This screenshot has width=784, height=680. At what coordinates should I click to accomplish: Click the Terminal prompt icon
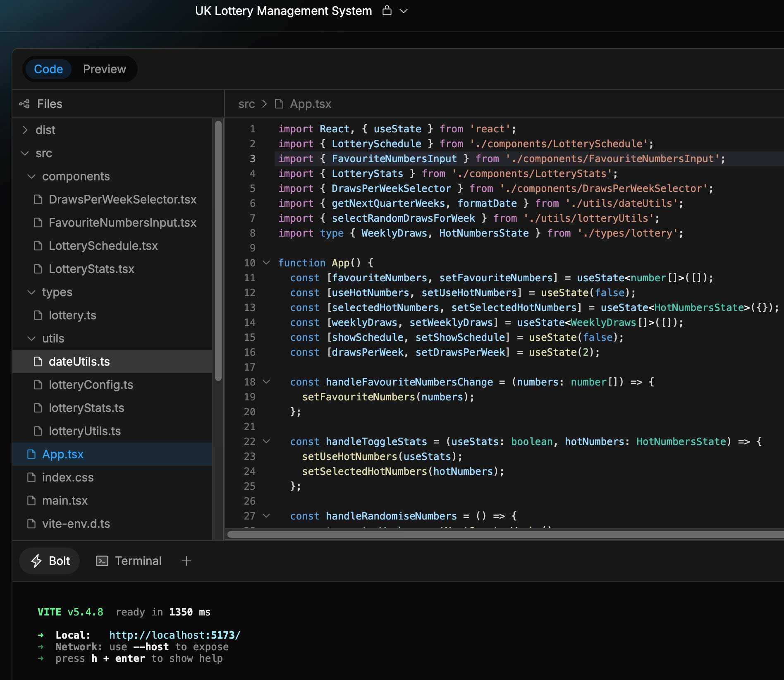102,561
